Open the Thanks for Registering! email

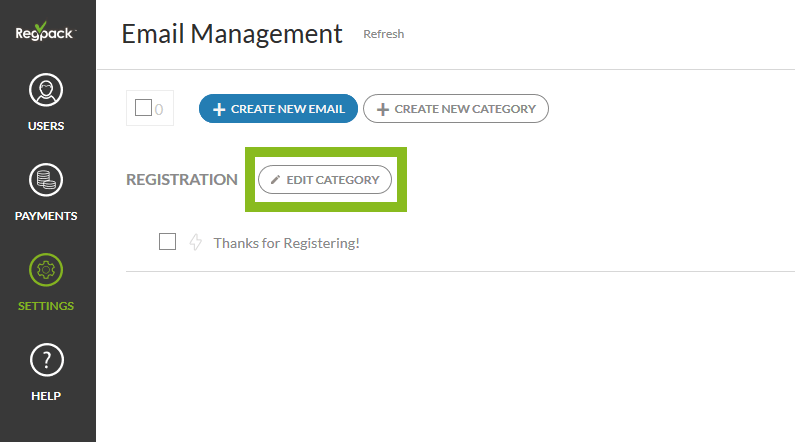coord(286,242)
